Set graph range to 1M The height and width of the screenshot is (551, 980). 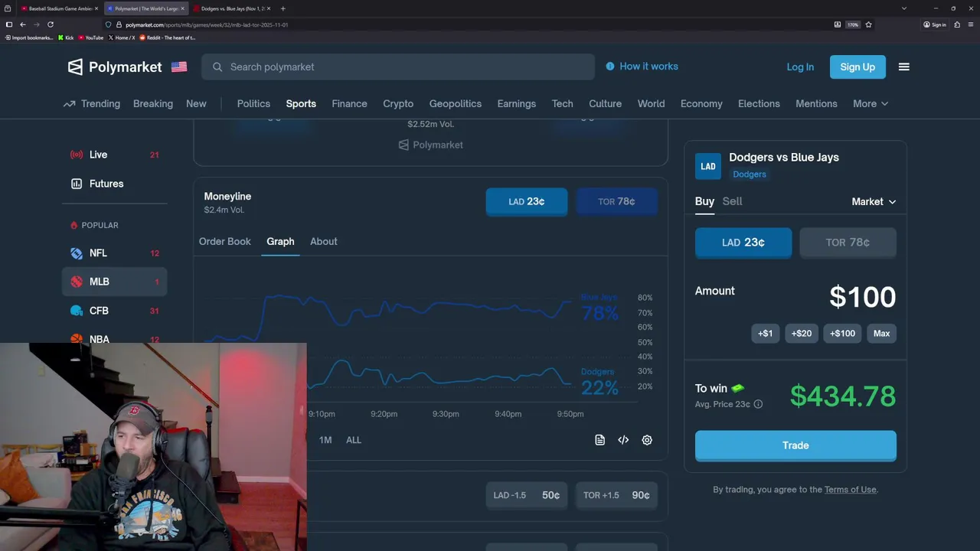pyautogui.click(x=325, y=440)
